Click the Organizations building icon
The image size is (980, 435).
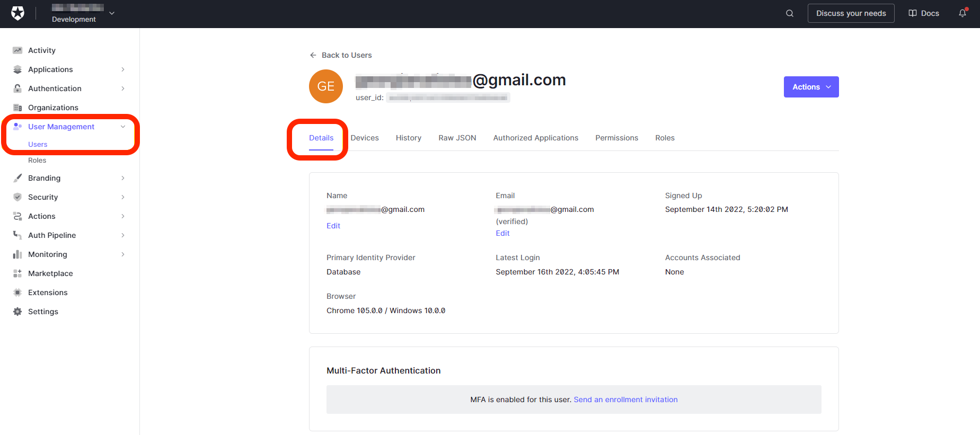tap(17, 108)
